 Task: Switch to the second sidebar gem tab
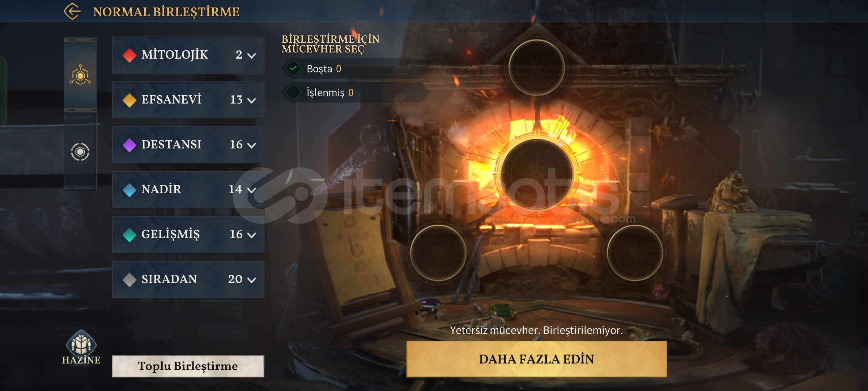(x=80, y=152)
